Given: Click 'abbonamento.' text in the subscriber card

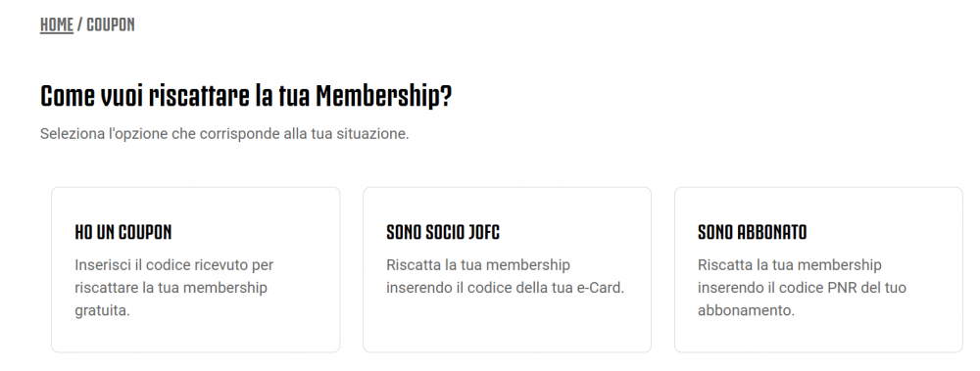Looking at the screenshot, I should [746, 310].
